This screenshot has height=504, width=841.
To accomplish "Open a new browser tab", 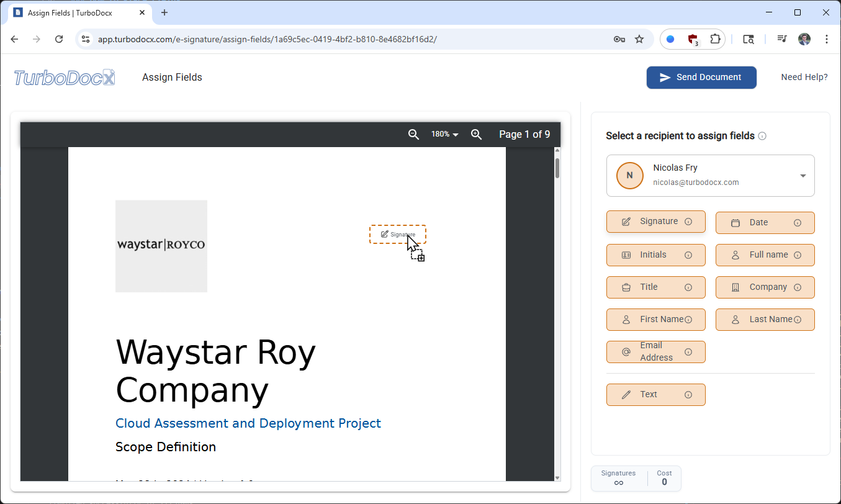I will [164, 12].
